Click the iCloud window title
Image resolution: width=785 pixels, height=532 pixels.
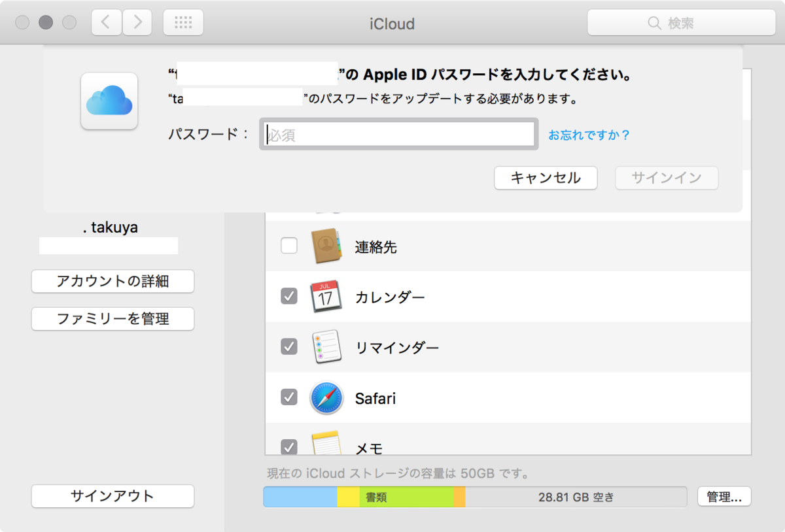[392, 24]
